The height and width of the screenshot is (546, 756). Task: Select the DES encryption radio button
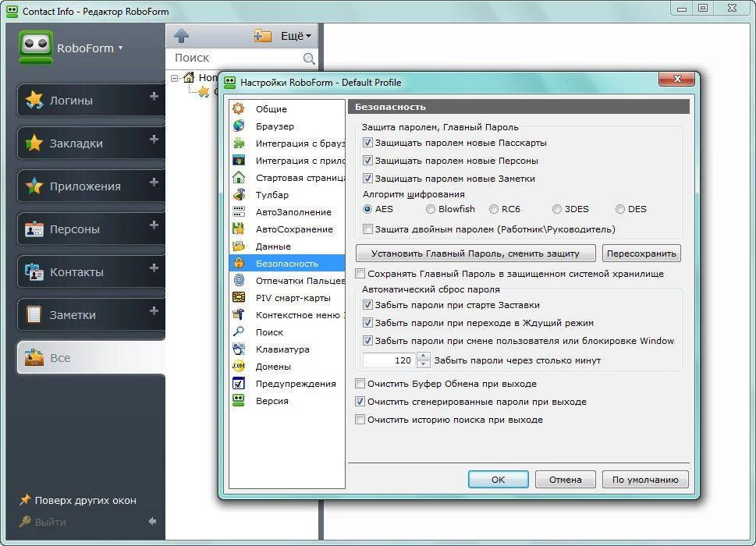click(620, 209)
